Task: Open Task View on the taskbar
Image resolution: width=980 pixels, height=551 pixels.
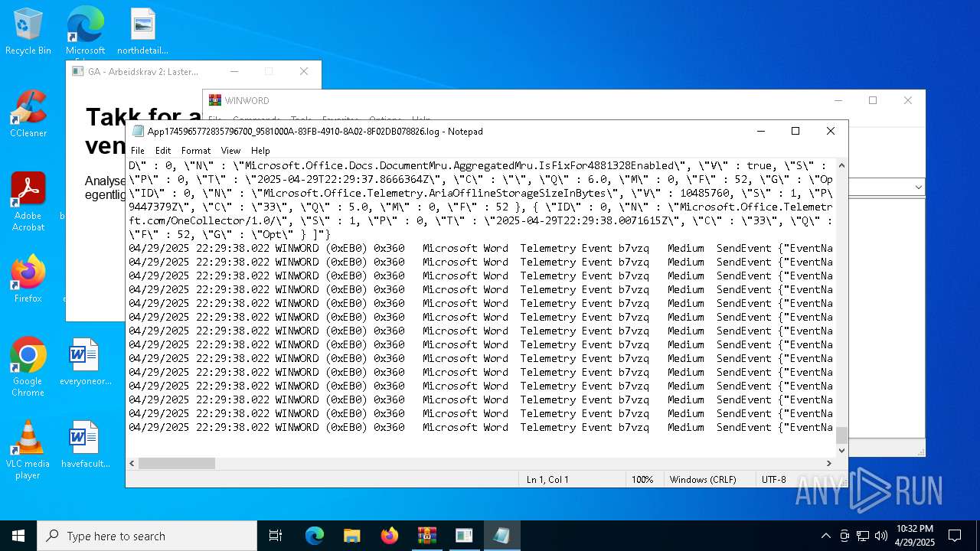Action: click(x=276, y=536)
